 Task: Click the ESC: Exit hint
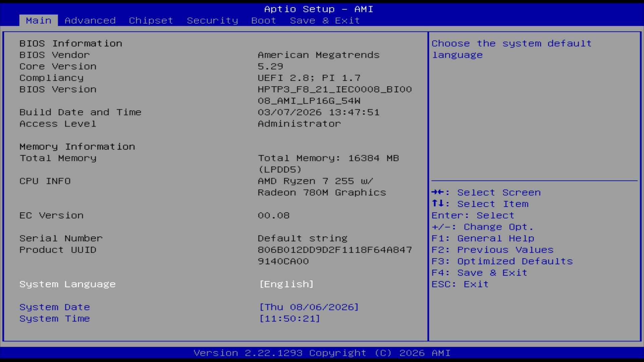[460, 284]
